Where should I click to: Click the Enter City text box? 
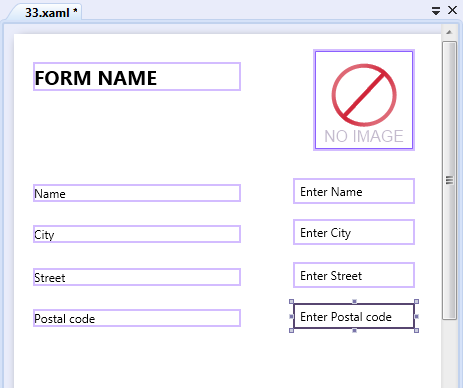click(x=354, y=232)
